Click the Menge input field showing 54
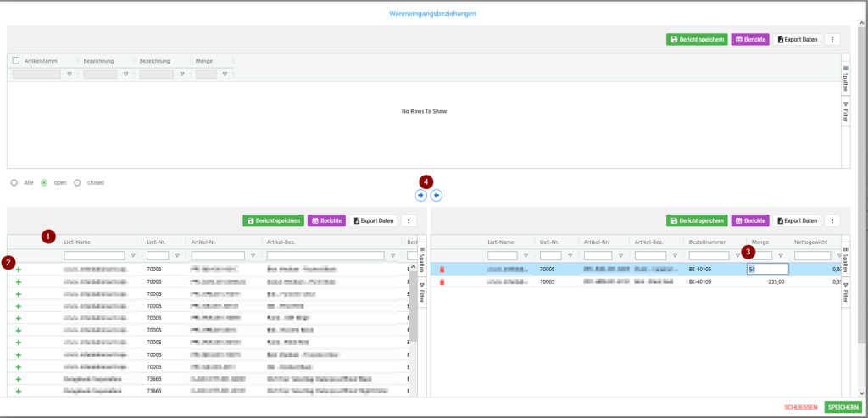 point(767,270)
